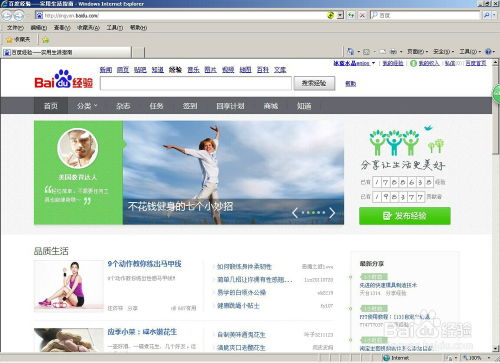Click the Home icon in command bar
The width and height of the screenshot is (500, 363).
350,51
